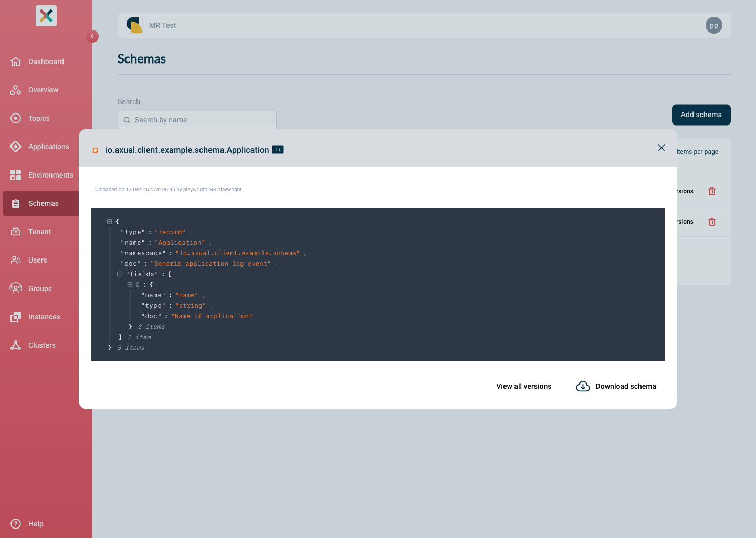The height and width of the screenshot is (538, 756).
Task: Collapse the fields array in the JSON viewer
Action: 119,274
